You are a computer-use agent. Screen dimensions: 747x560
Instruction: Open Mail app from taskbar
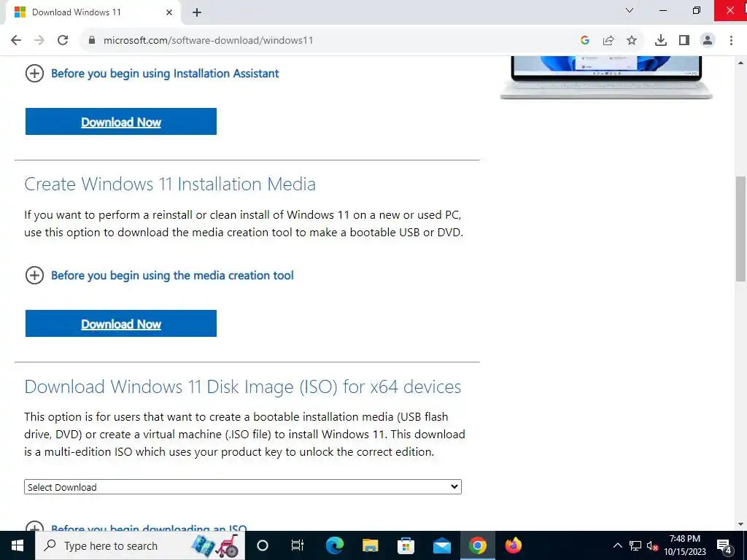pos(441,545)
